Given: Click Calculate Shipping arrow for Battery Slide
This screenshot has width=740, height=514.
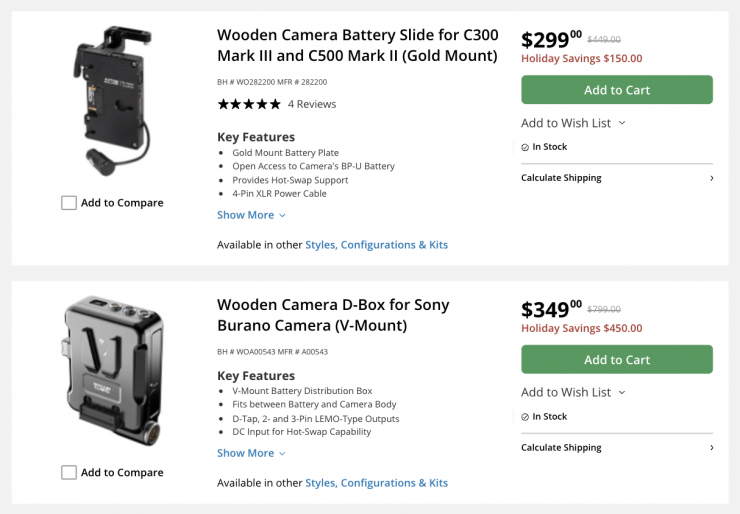Looking at the screenshot, I should (x=711, y=178).
